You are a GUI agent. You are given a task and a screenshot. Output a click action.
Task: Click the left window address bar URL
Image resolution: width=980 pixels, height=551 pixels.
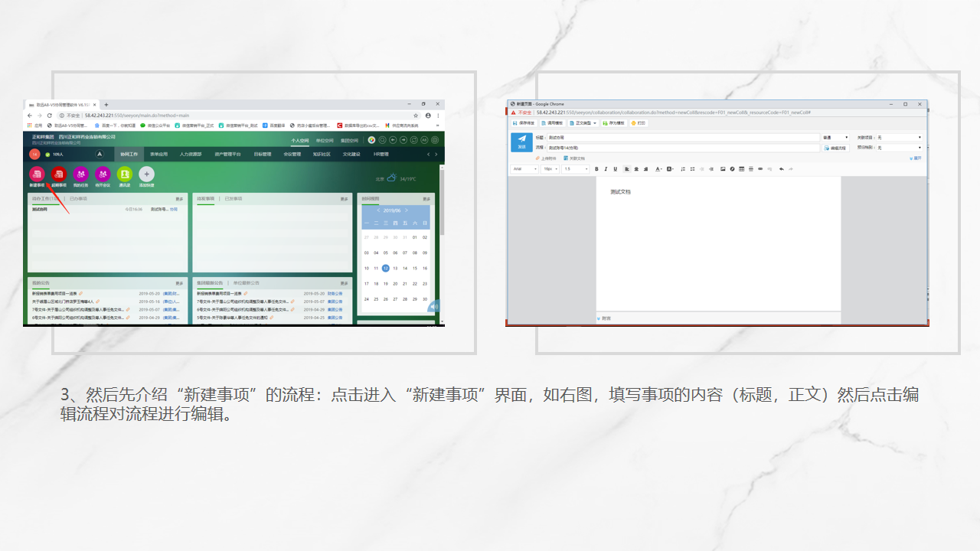[x=137, y=115]
